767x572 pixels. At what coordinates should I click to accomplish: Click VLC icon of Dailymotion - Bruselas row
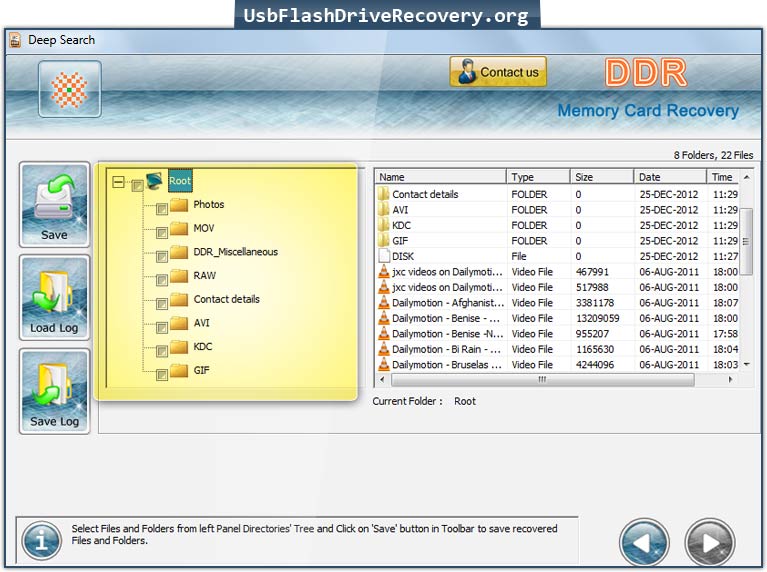(384, 365)
